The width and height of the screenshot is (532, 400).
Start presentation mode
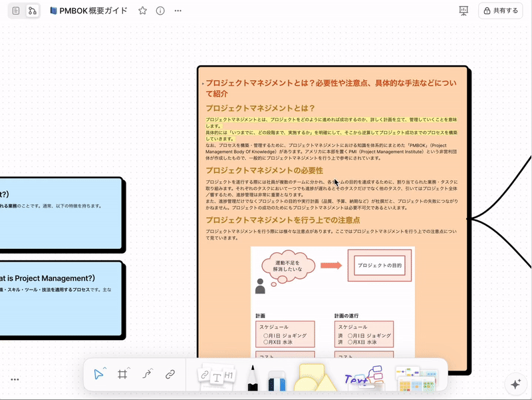click(x=464, y=11)
